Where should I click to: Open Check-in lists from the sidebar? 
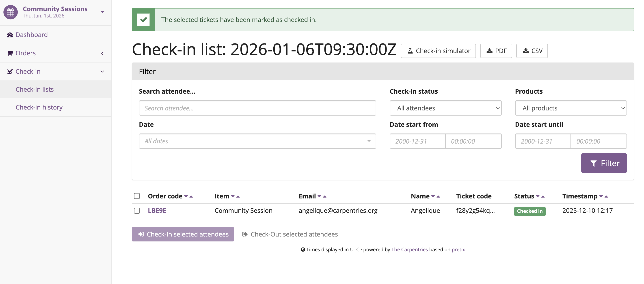tap(35, 89)
